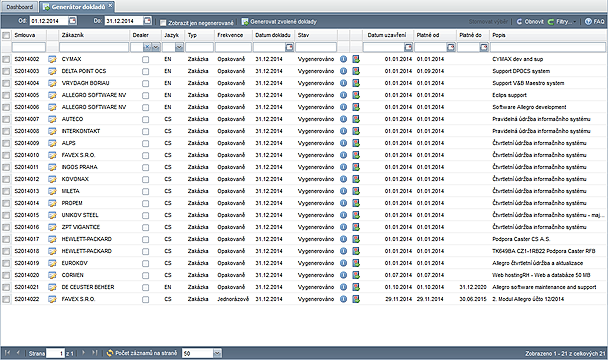The image size is (608, 360).
Task: Sort by Popis column header
Action: tap(499, 35)
